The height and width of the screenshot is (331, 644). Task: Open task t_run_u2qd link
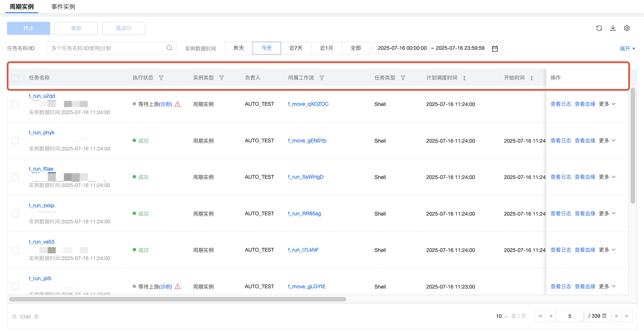coord(42,96)
